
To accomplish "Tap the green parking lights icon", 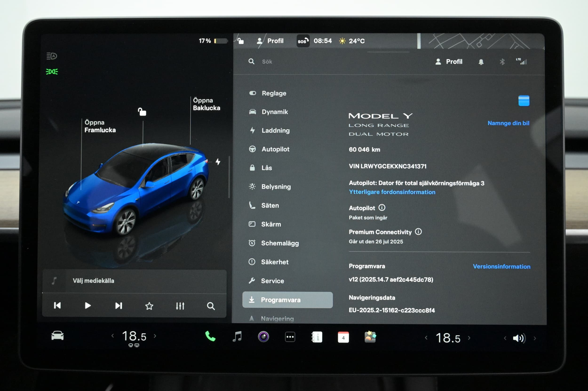I will click(52, 72).
